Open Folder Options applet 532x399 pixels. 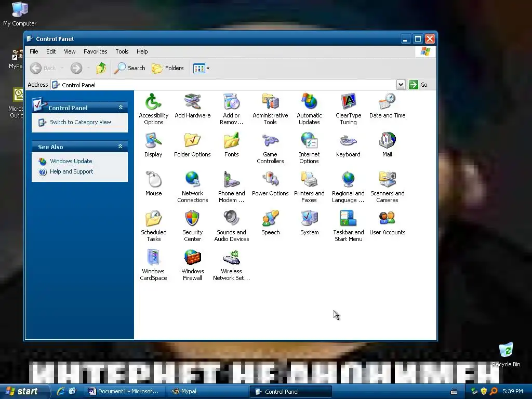[x=192, y=144]
